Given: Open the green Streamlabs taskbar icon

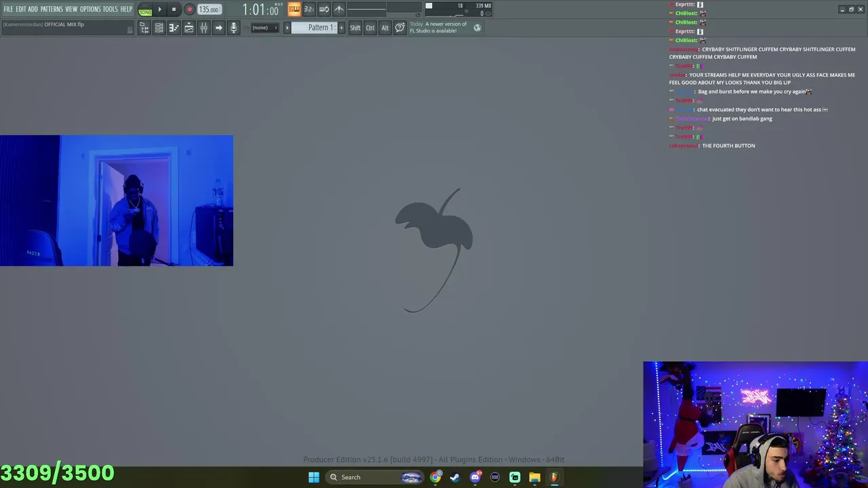Looking at the screenshot, I should (x=515, y=477).
